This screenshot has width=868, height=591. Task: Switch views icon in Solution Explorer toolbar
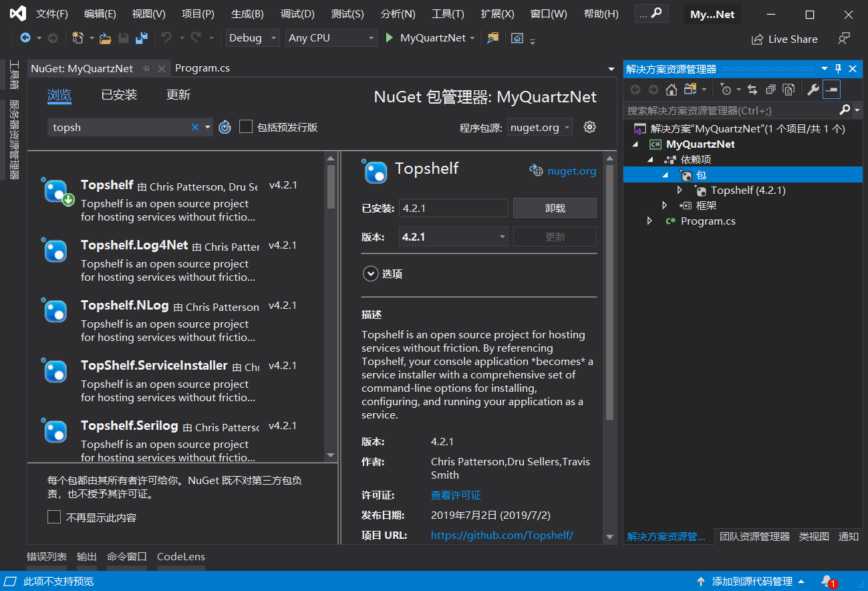(x=690, y=90)
